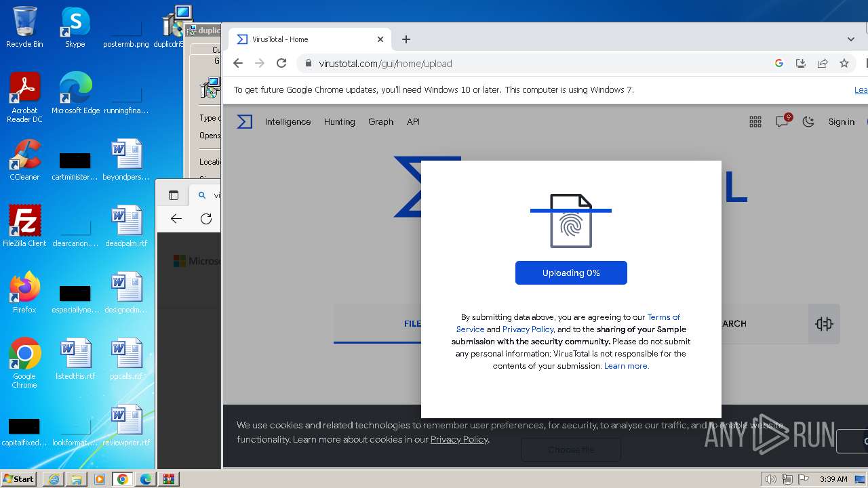The height and width of the screenshot is (488, 868).
Task: Open Recycle Bin desktop icon
Action: (x=24, y=27)
